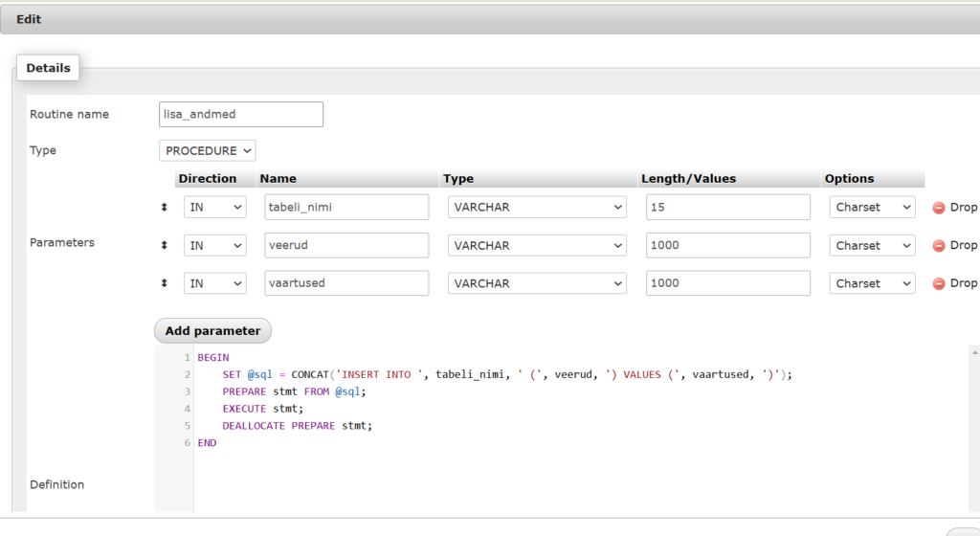Open Direction dropdown for vaartused parameter
Viewport: 980px width, 536px height.
coord(214,283)
